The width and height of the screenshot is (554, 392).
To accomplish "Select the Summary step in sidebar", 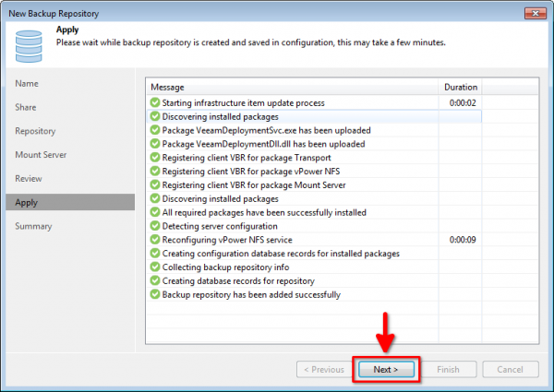I will [x=33, y=226].
